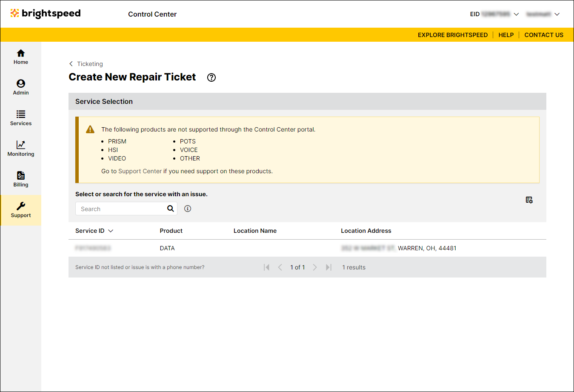Go to the next results page

pos(315,267)
